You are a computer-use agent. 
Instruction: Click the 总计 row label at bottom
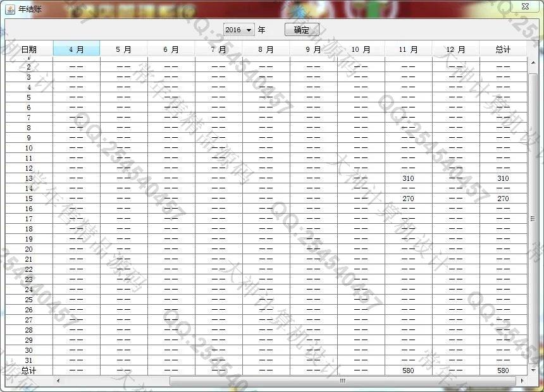pos(29,371)
